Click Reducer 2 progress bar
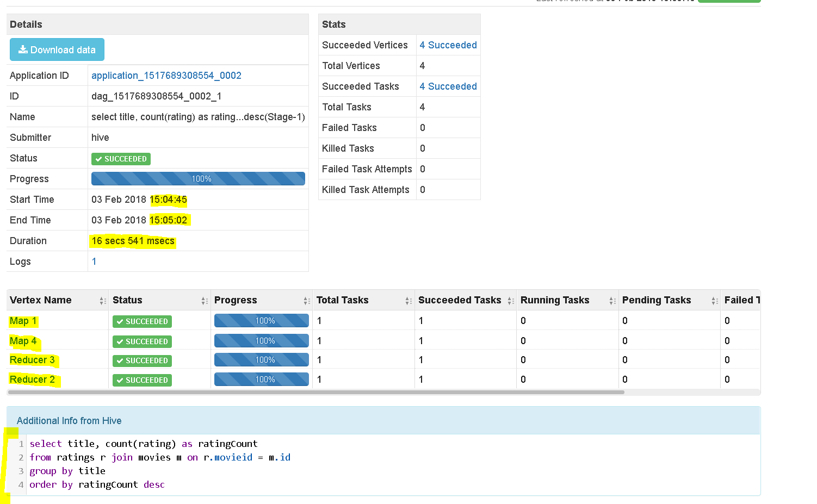 click(x=262, y=379)
